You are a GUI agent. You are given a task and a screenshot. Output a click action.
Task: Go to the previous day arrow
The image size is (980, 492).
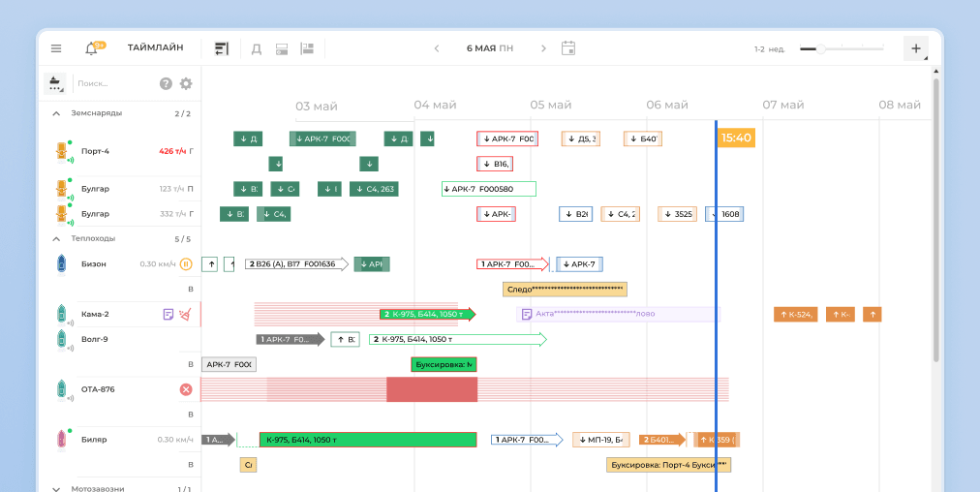[x=437, y=48]
